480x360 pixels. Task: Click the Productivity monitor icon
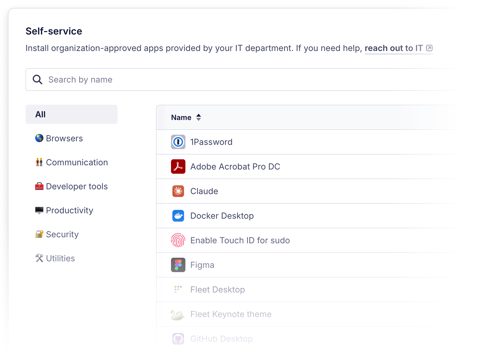(x=39, y=210)
